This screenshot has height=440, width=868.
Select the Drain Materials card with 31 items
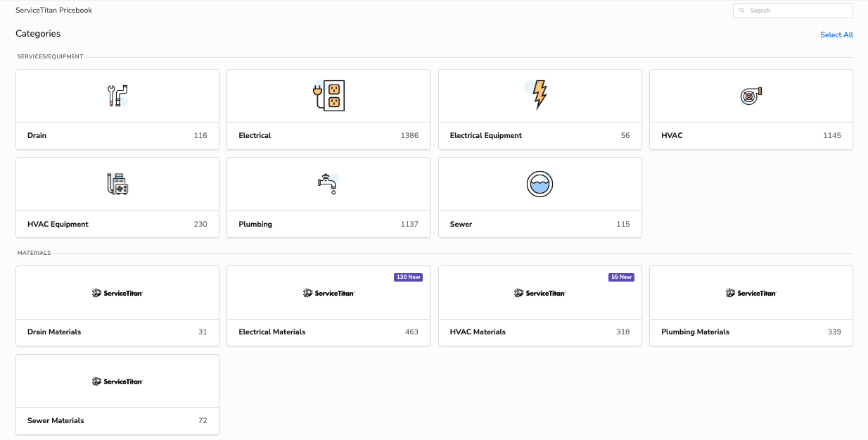pyautogui.click(x=117, y=306)
